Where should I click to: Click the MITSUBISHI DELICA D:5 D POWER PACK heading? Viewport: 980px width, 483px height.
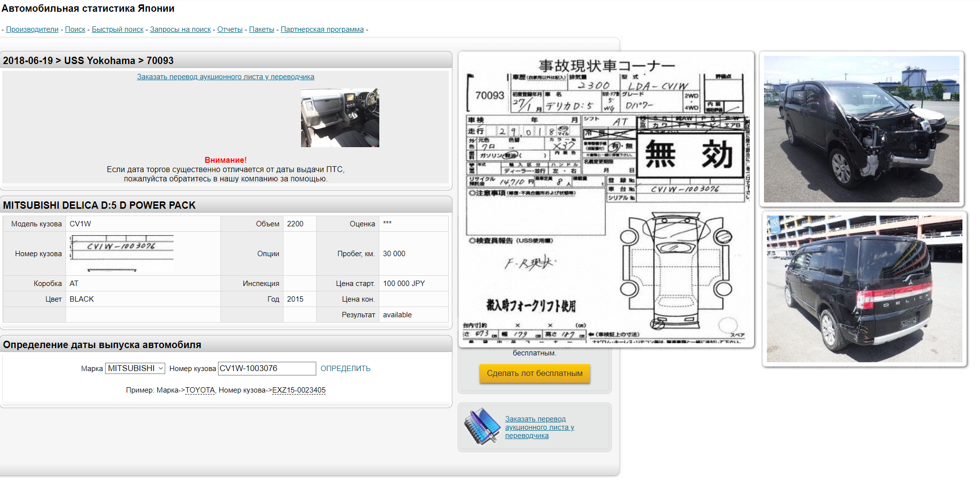tap(99, 205)
